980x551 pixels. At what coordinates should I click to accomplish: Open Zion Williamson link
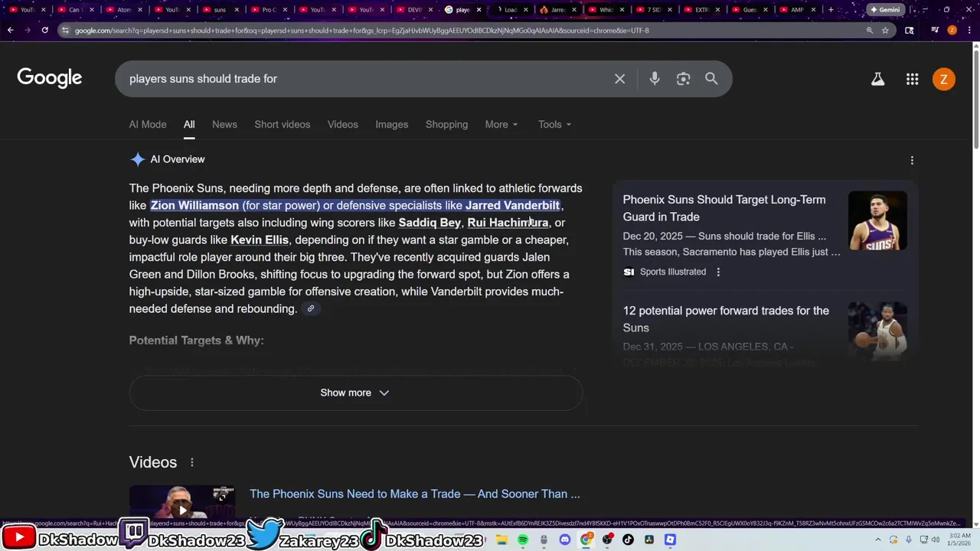[x=194, y=205]
